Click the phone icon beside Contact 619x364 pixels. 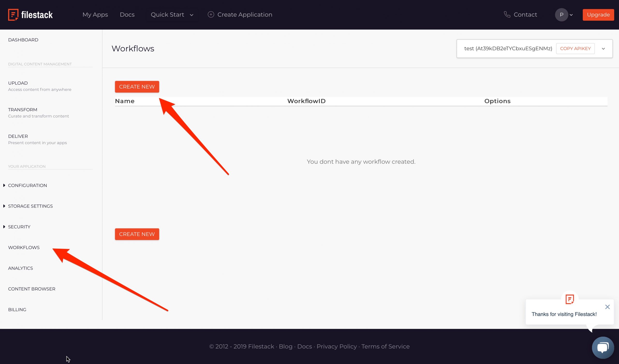[507, 15]
